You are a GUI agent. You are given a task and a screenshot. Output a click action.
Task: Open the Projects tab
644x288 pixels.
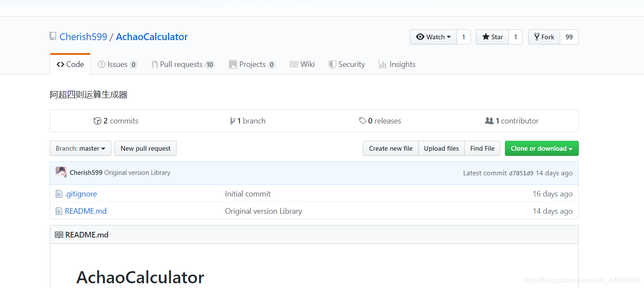tap(252, 64)
